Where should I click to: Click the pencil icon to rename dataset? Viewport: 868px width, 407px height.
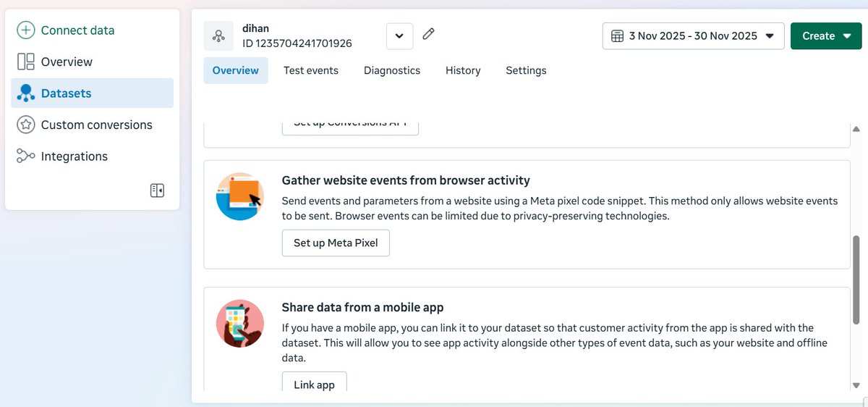[428, 34]
